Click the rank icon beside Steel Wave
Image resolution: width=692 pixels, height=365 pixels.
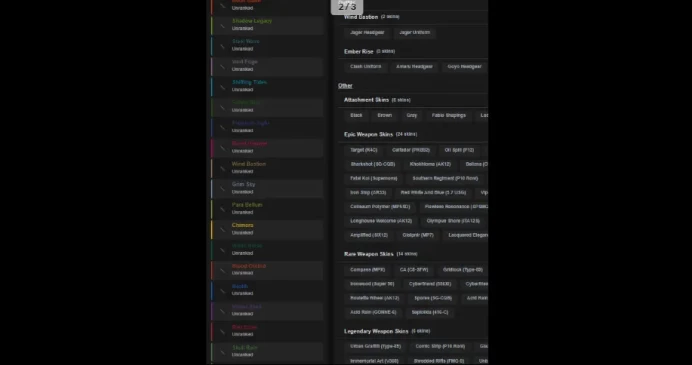[223, 46]
